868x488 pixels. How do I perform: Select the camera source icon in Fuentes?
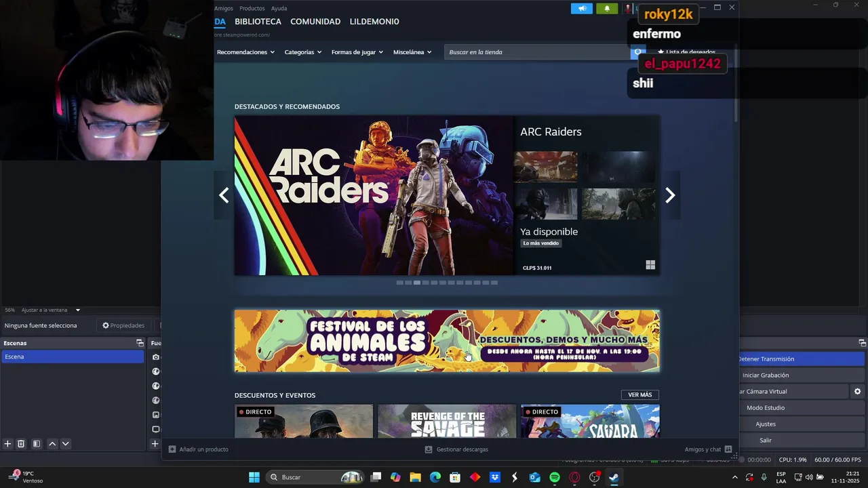[156, 357]
